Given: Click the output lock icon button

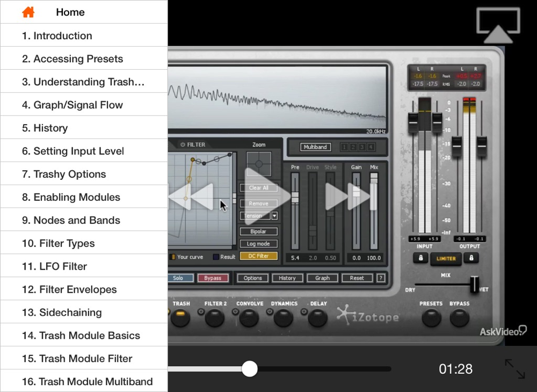Looking at the screenshot, I should point(471,258).
